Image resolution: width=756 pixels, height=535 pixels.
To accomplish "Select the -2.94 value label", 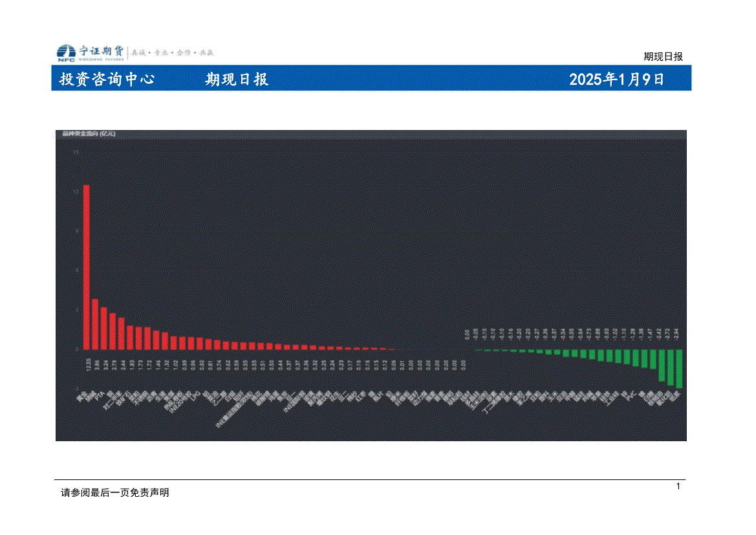I will click(x=676, y=334).
